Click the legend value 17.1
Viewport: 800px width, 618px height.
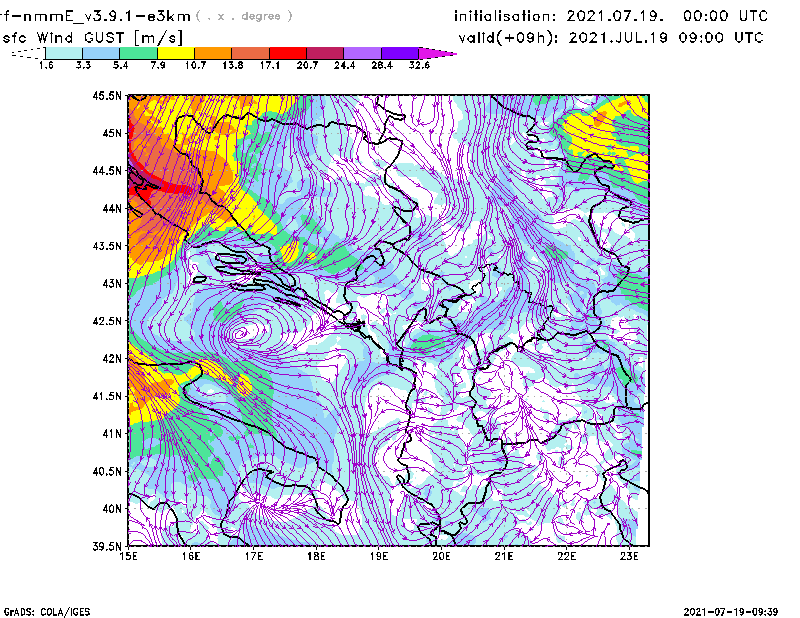coord(270,65)
